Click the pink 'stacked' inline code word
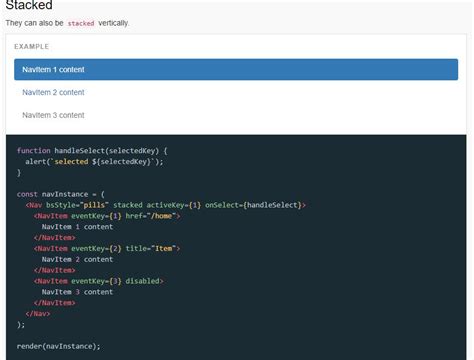This screenshot has width=474, height=360. pyautogui.click(x=81, y=23)
